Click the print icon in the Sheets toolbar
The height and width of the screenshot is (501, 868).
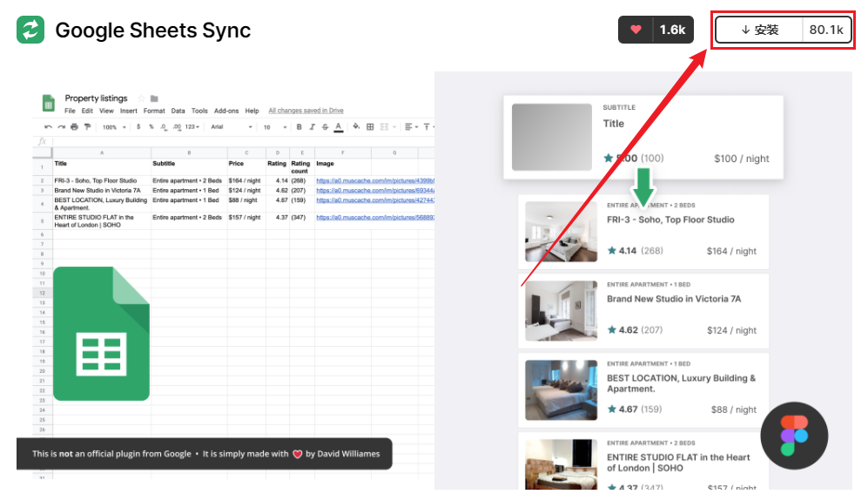tap(74, 127)
